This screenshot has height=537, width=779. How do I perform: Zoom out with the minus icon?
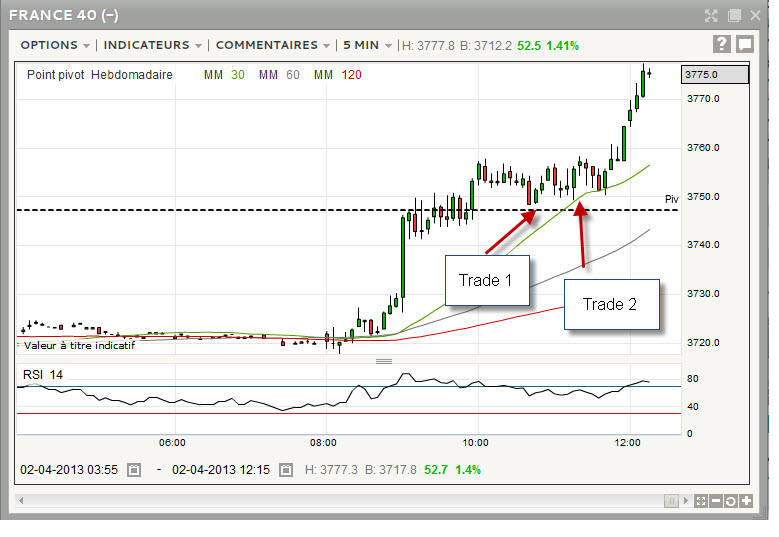tap(715, 501)
